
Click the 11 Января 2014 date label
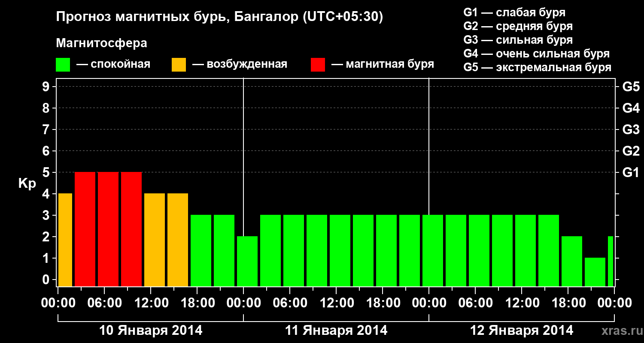coord(336,331)
